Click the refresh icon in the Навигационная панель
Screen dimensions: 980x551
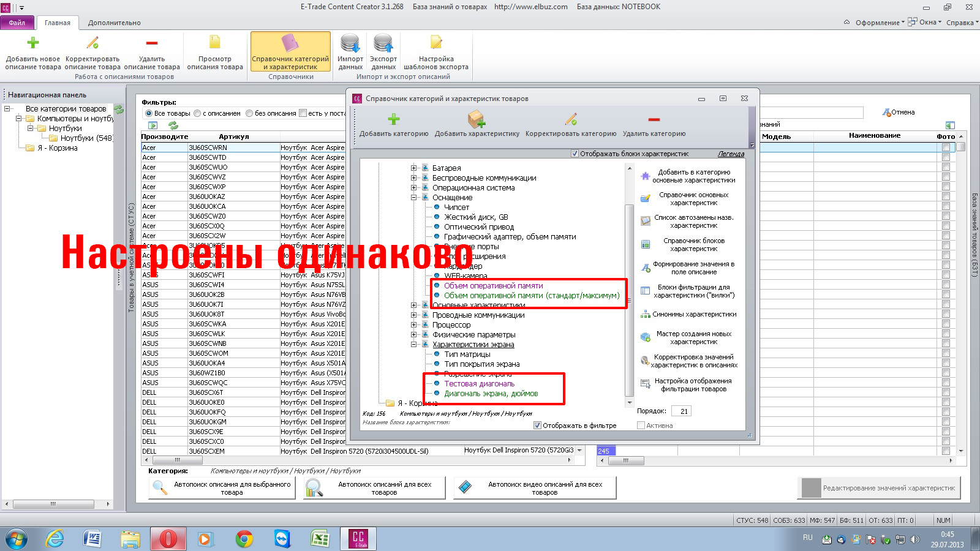tap(119, 109)
